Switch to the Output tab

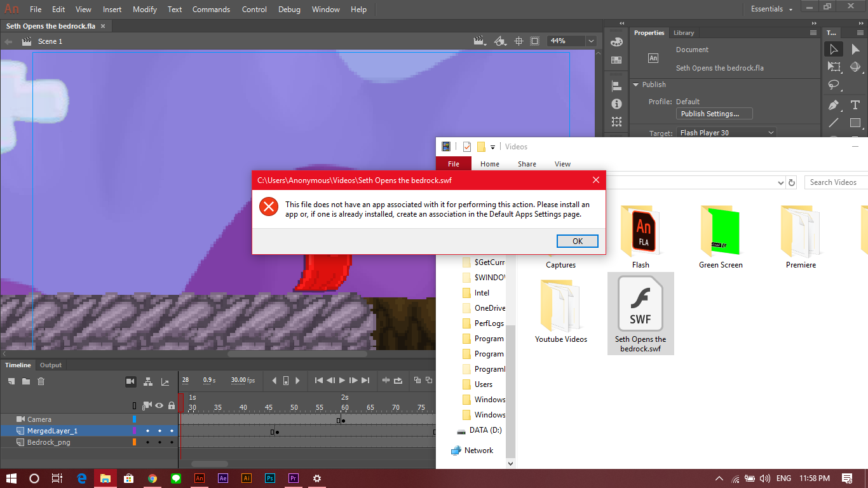(51, 365)
